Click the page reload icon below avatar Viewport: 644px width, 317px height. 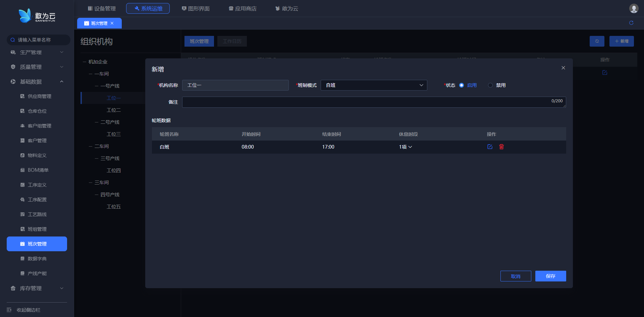631,23
